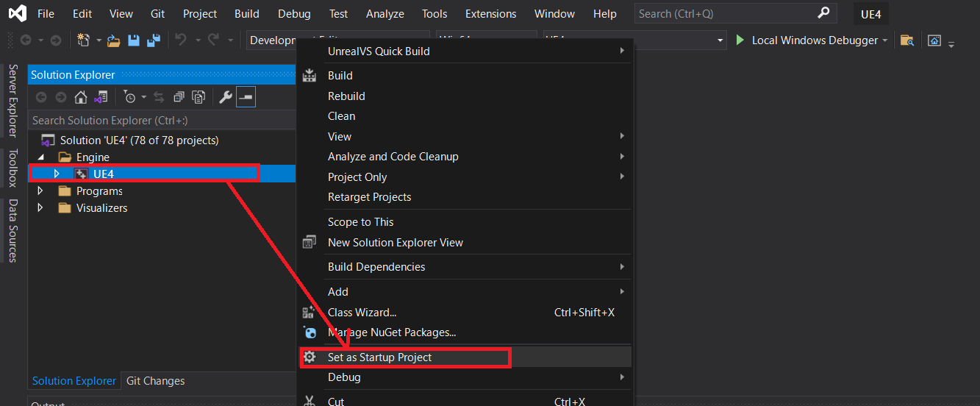The width and height of the screenshot is (980, 406).
Task: Open the Debug menu in menu bar
Action: tap(294, 13)
